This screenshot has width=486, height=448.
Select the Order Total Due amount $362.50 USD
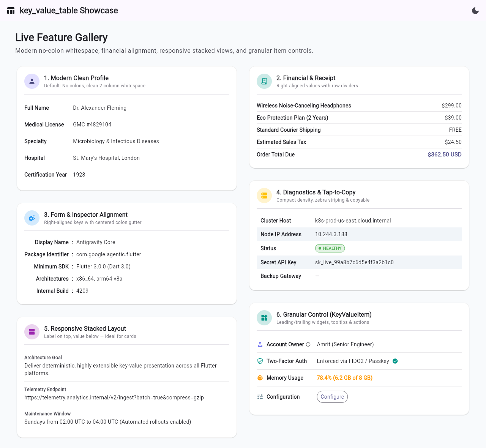point(445,155)
